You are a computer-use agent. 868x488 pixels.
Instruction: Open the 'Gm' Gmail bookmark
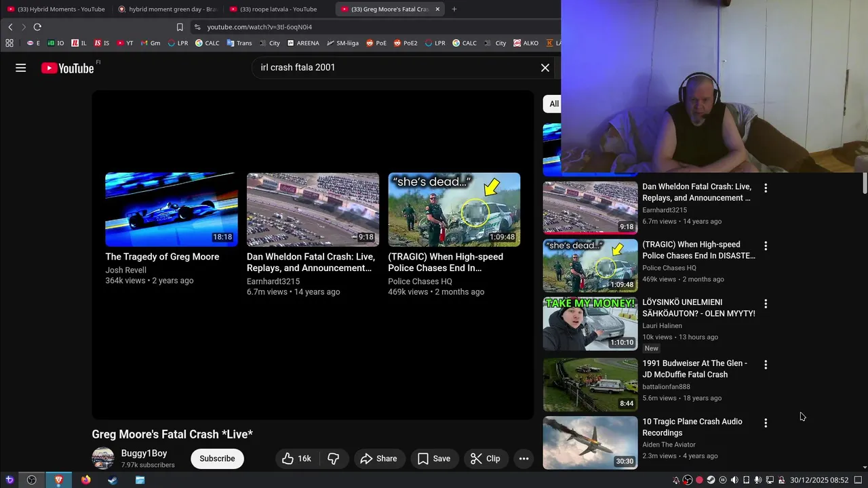pos(151,43)
